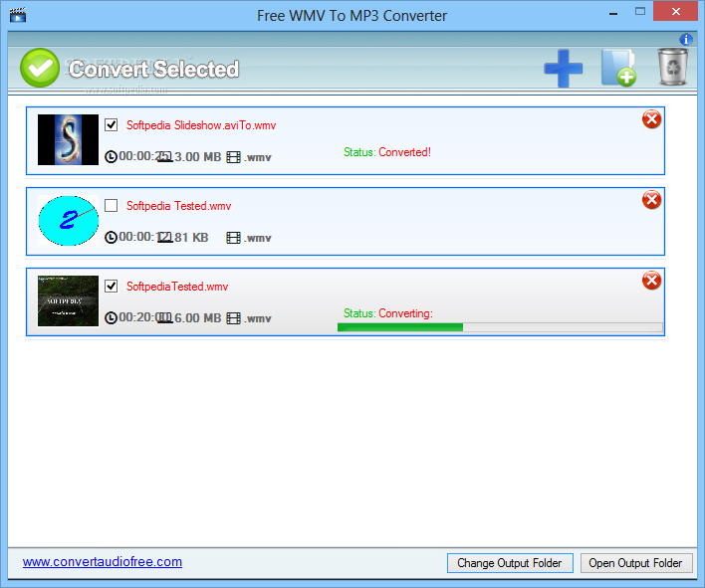Click the Status: Converted! text
Image resolution: width=705 pixels, height=588 pixels.
(387, 152)
